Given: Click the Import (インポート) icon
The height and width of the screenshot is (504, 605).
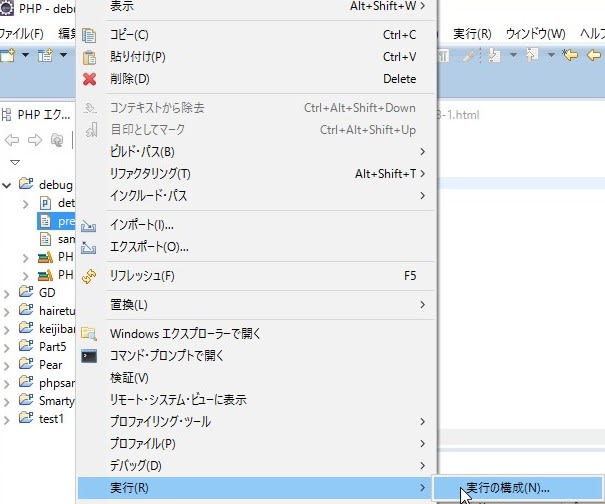Looking at the screenshot, I should (x=90, y=225).
